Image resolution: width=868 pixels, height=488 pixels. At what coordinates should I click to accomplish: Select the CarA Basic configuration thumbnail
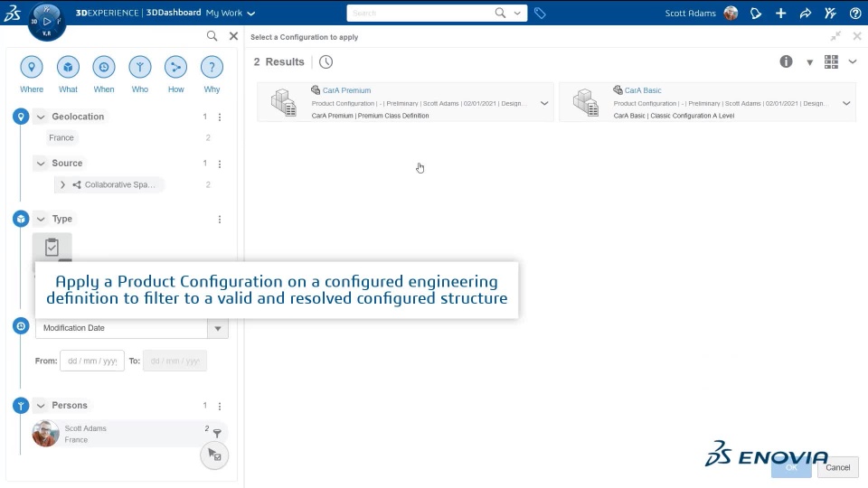pos(586,103)
